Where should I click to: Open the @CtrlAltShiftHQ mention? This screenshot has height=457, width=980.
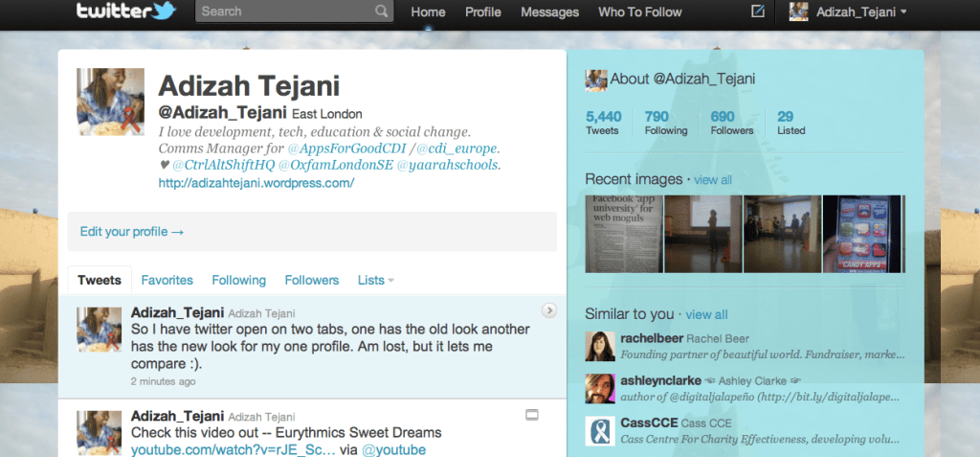[223, 166]
